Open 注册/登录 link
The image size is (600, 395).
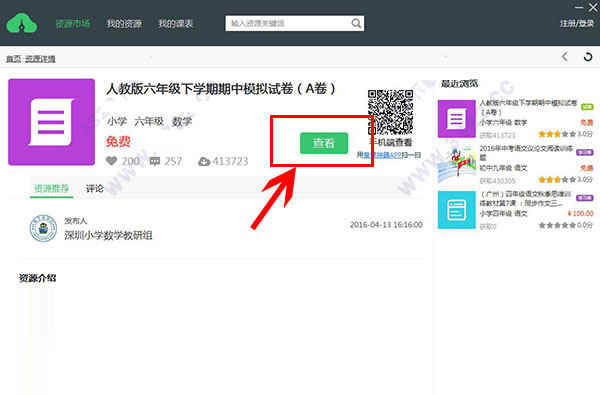pos(577,23)
